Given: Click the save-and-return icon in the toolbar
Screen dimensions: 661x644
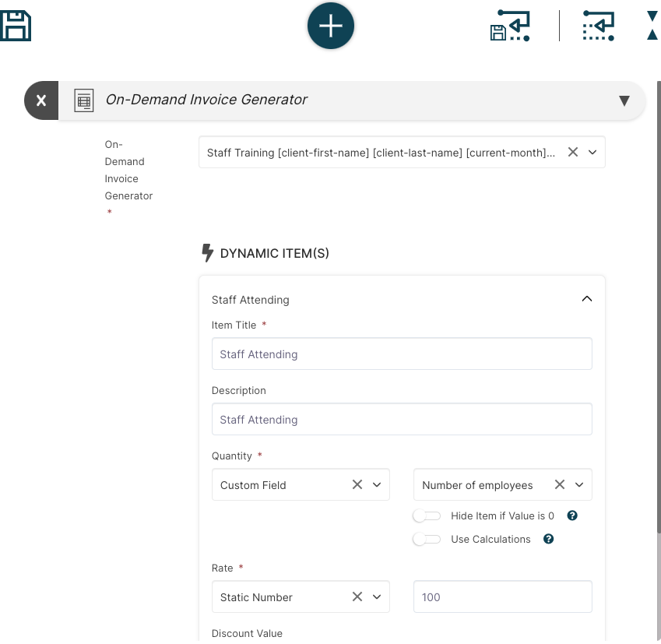Looking at the screenshot, I should pos(510,26).
